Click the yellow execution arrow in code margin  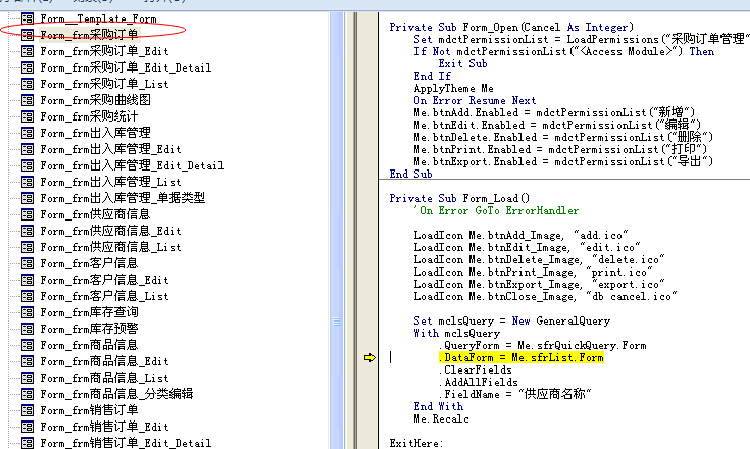(x=370, y=357)
